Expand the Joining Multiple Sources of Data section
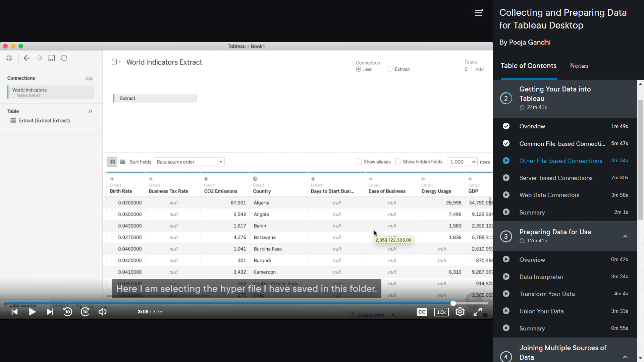The width and height of the screenshot is (644, 362). [625, 357]
